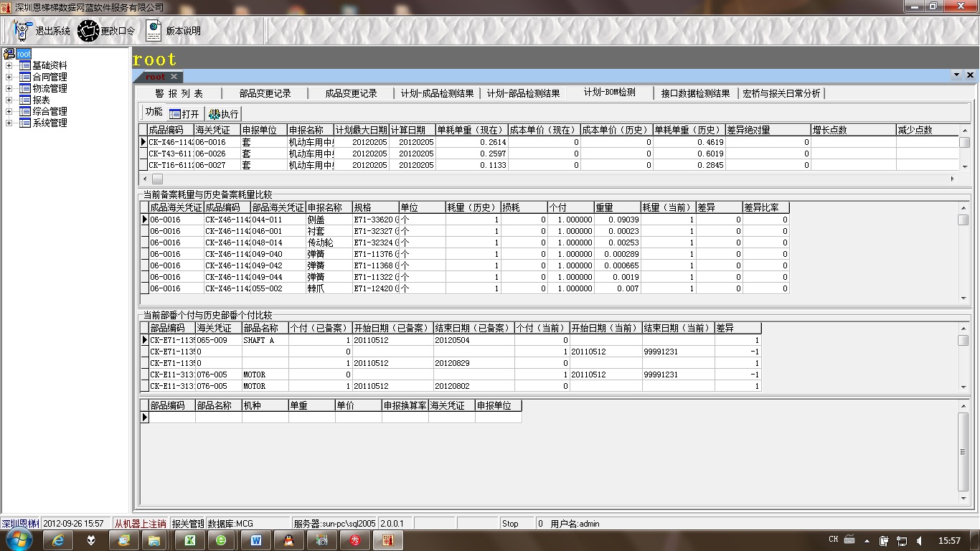Expand the 基础资料 tree node
Screen dimensions: 980x551
9,65
